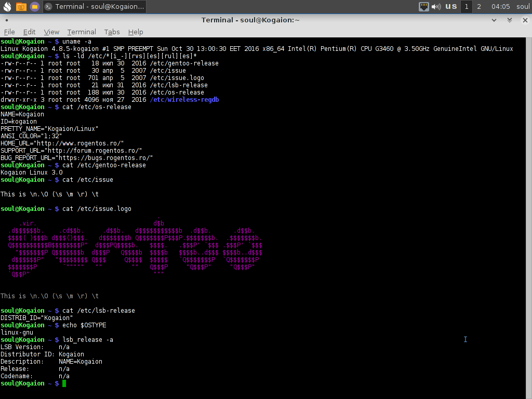This screenshot has width=532, height=399.
Task: Click '/etc/issue.logo' in the ls listing
Action: (177, 78)
